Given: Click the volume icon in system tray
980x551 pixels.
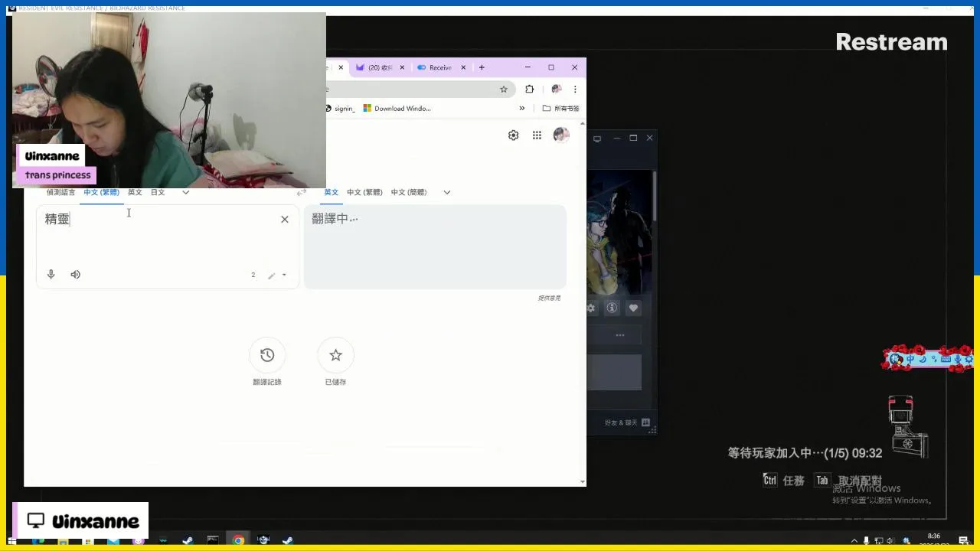Looking at the screenshot, I should pos(891,541).
